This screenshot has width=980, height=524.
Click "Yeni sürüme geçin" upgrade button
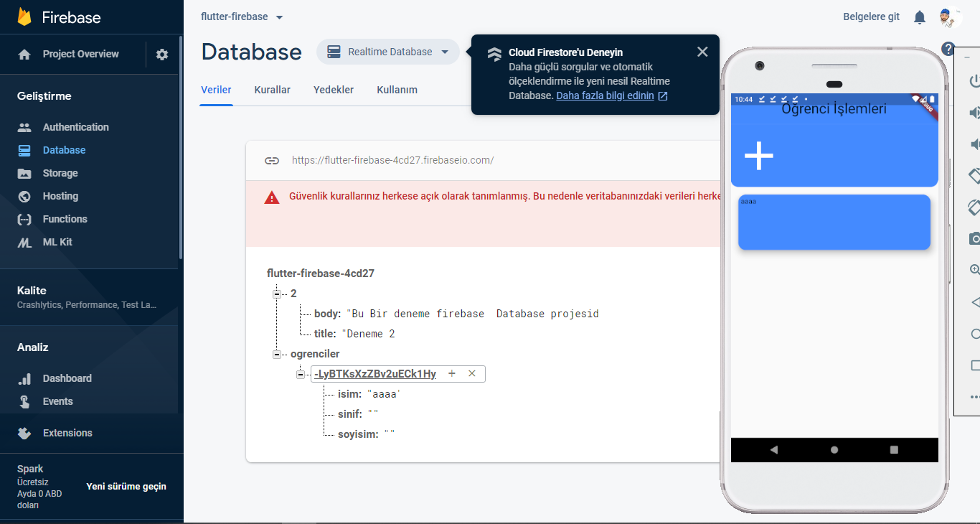[x=126, y=486]
